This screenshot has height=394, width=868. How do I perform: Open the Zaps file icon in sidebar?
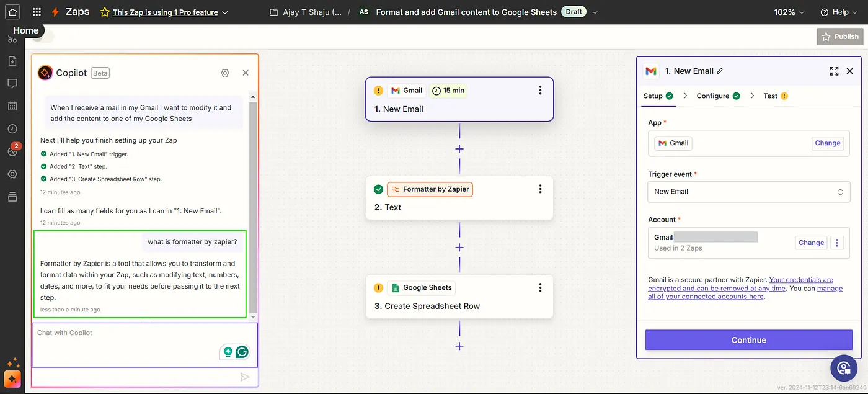12,61
